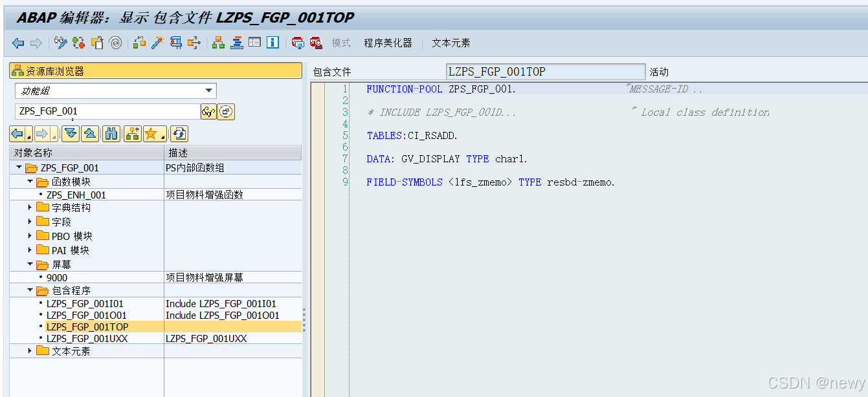Screen dimensions: 868x397
Task: Select the highlighted LZPS_FGP_001TOP include
Action: pos(87,327)
